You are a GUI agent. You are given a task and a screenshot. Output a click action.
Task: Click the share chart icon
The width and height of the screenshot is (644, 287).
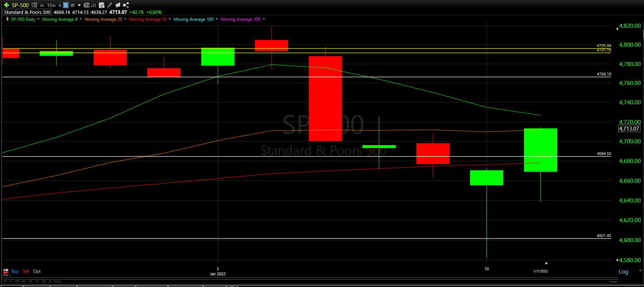pos(126,5)
